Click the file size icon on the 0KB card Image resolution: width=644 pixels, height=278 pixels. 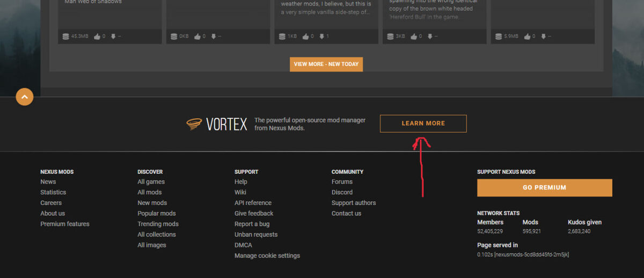coord(174,36)
